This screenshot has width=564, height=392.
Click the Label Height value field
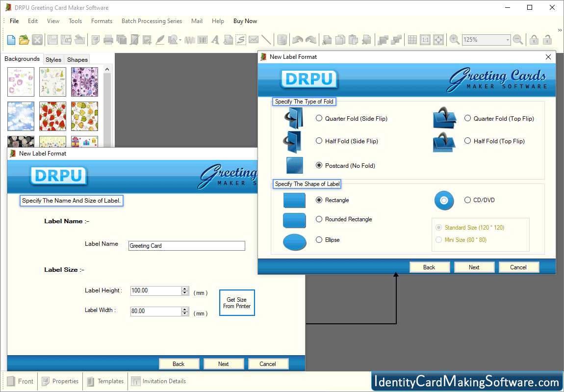[x=156, y=290]
